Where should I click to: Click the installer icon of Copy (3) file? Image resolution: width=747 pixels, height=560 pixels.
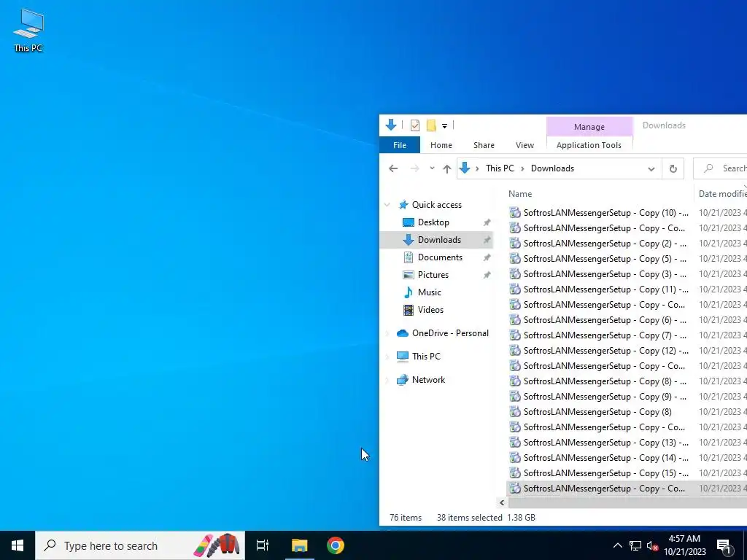(514, 274)
